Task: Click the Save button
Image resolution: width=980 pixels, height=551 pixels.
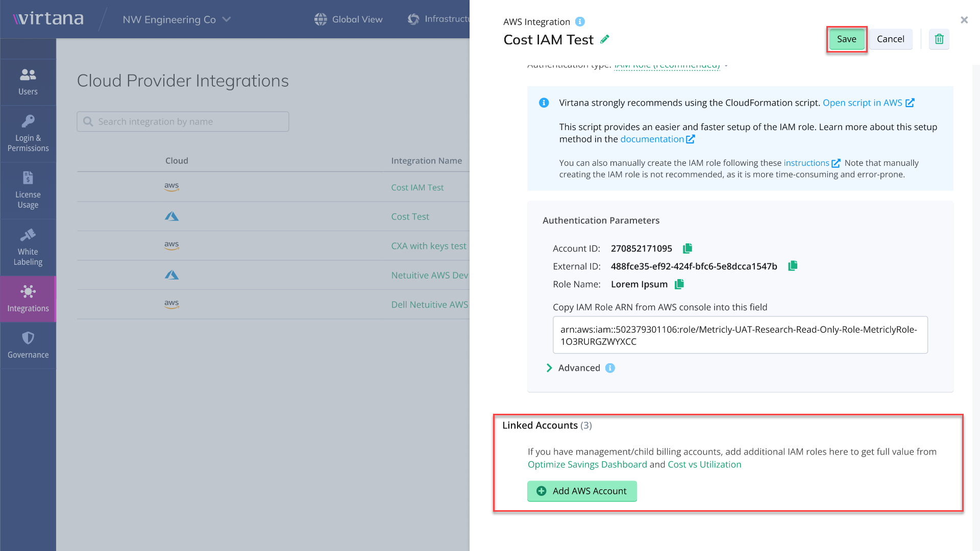Action: click(846, 38)
